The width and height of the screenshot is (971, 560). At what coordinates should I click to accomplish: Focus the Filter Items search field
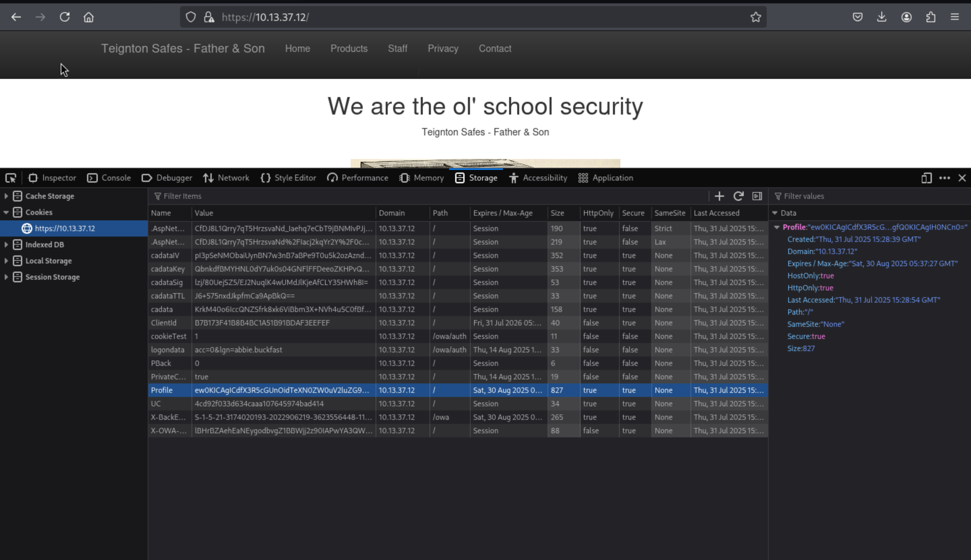429,196
